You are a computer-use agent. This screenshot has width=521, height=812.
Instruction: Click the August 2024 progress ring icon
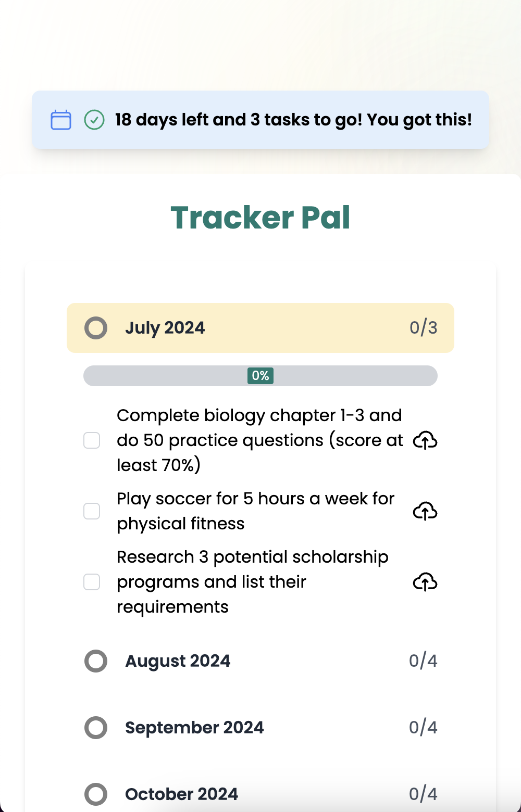96,661
